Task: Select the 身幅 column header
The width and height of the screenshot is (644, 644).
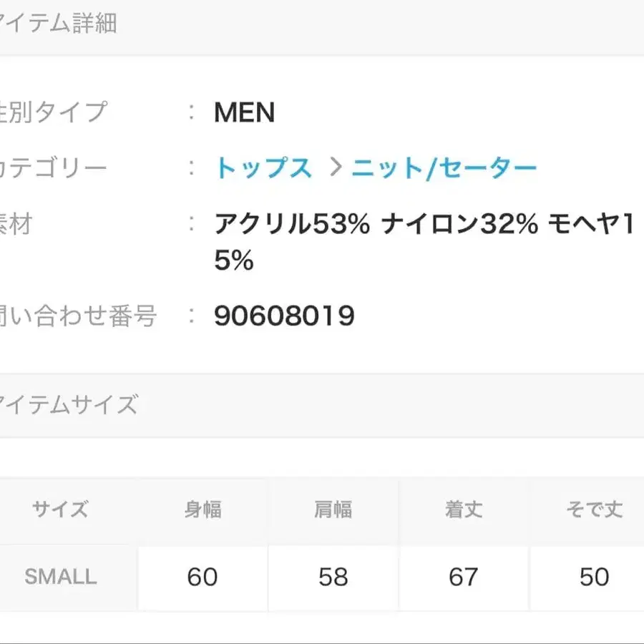Action: pos(203,510)
